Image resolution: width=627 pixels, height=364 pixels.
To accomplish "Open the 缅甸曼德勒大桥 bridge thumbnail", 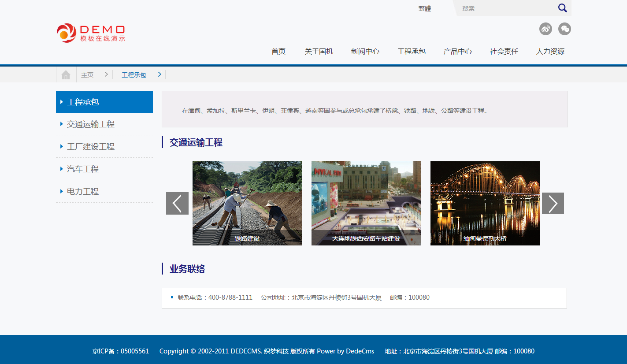I will click(485, 203).
